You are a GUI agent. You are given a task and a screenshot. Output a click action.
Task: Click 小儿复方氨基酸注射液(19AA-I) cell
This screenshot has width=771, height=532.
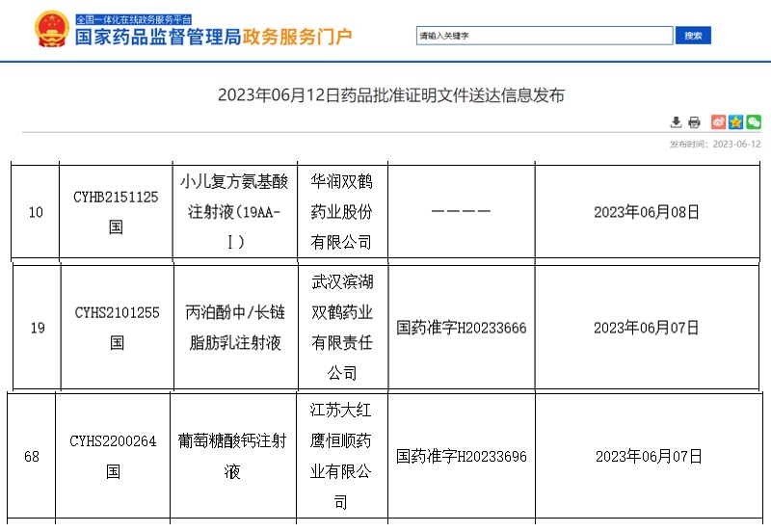click(x=234, y=212)
